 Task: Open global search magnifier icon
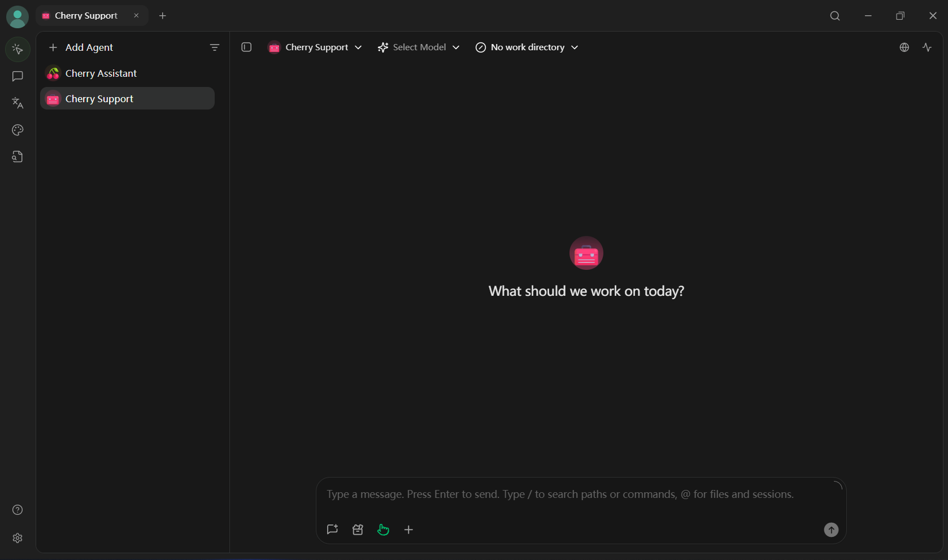(x=835, y=16)
